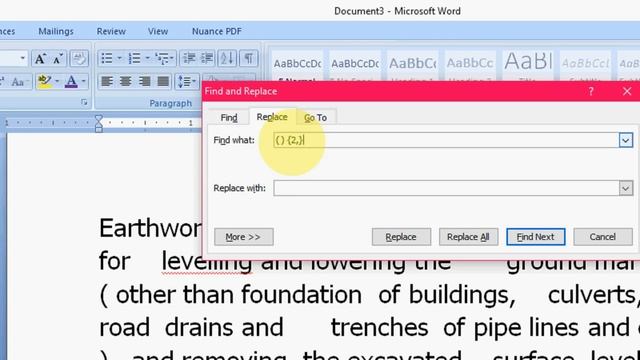The width and height of the screenshot is (640, 360).
Task: Open the Font dialog launcher
Action: [84, 102]
